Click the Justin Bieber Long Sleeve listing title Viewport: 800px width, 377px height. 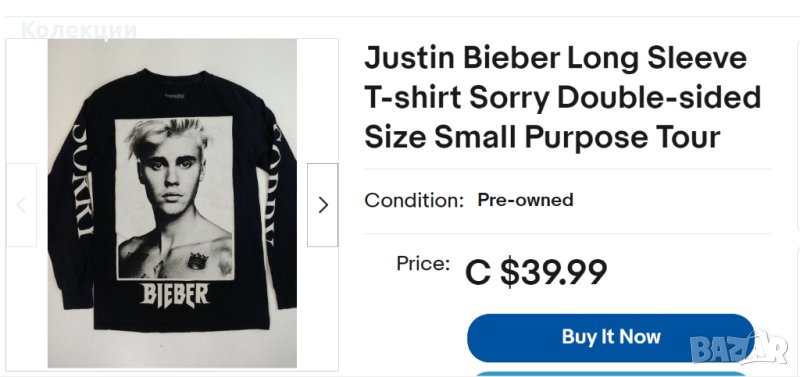[563, 97]
